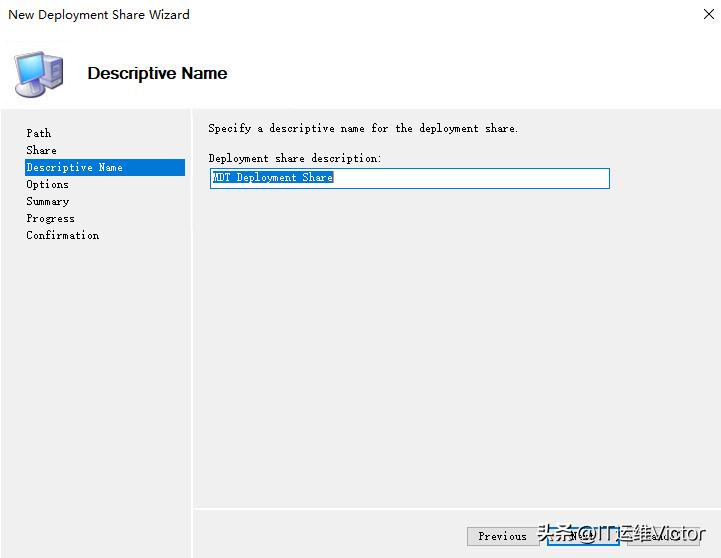Open the Summary wizard step
Screen dimensions: 721x558
[x=47, y=201]
